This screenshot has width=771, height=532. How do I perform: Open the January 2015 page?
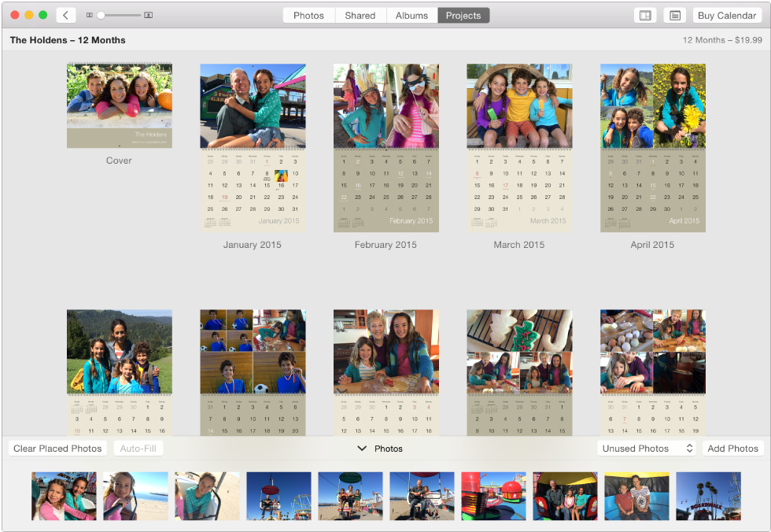point(252,148)
